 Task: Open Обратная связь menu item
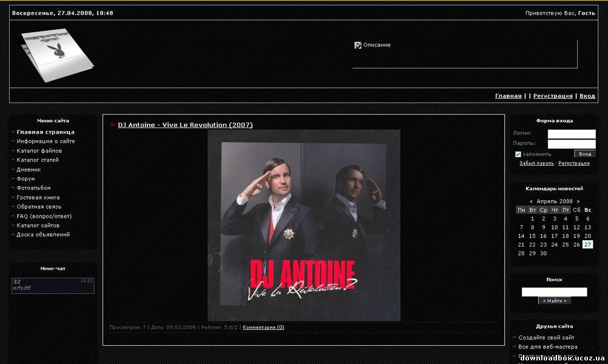[x=39, y=207]
